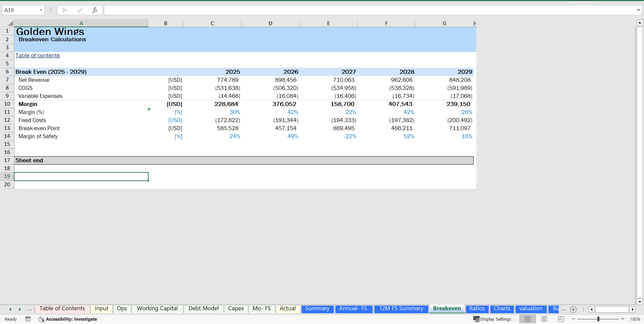The width and height of the screenshot is (644, 324).
Task: Click the zoom slider handle
Action: pos(598,319)
